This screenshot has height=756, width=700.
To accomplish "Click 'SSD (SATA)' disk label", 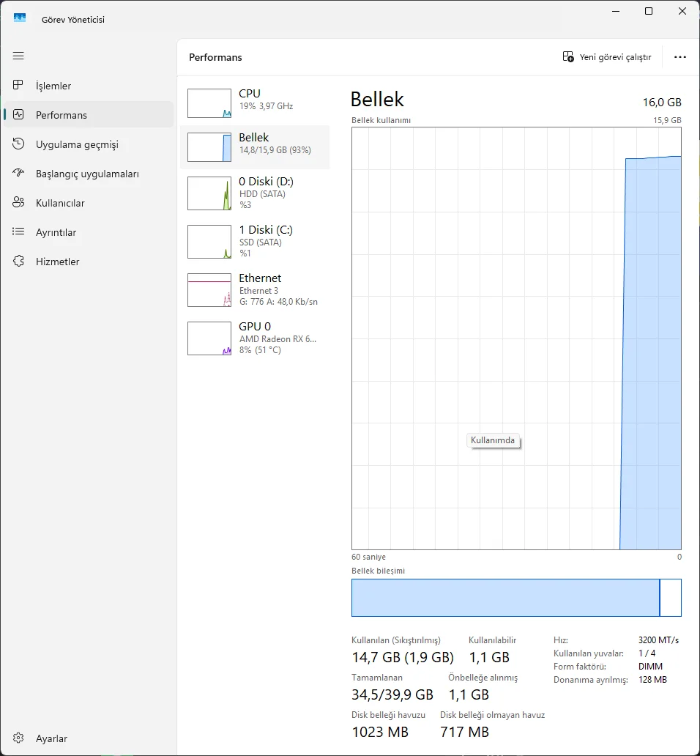I will click(261, 242).
